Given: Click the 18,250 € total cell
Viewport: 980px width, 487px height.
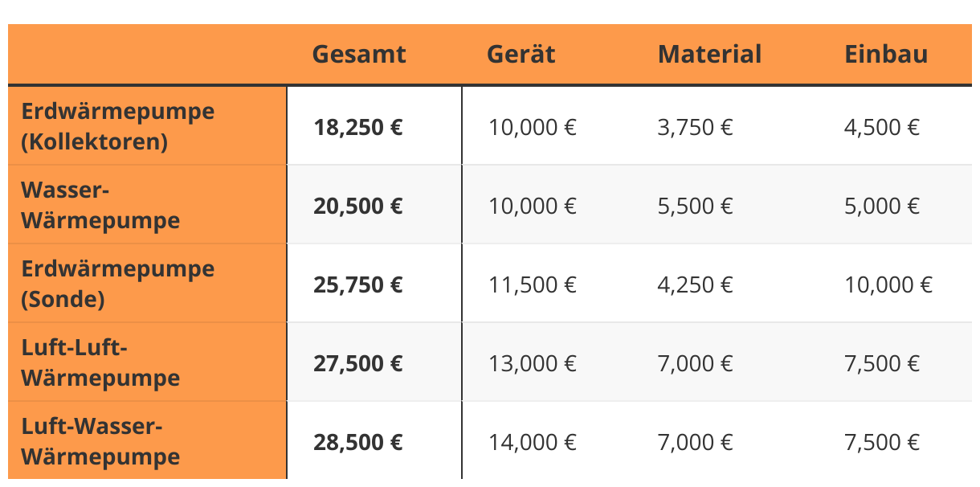Looking at the screenshot, I should [358, 127].
